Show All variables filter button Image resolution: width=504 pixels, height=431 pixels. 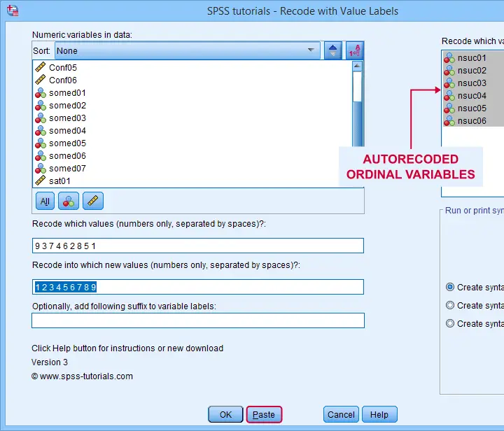(45, 201)
